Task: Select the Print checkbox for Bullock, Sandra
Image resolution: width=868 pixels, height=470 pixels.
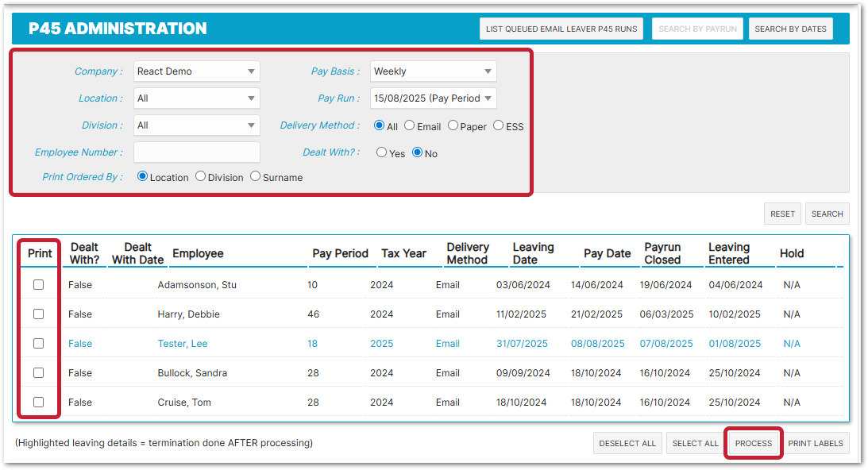Action: [x=38, y=373]
